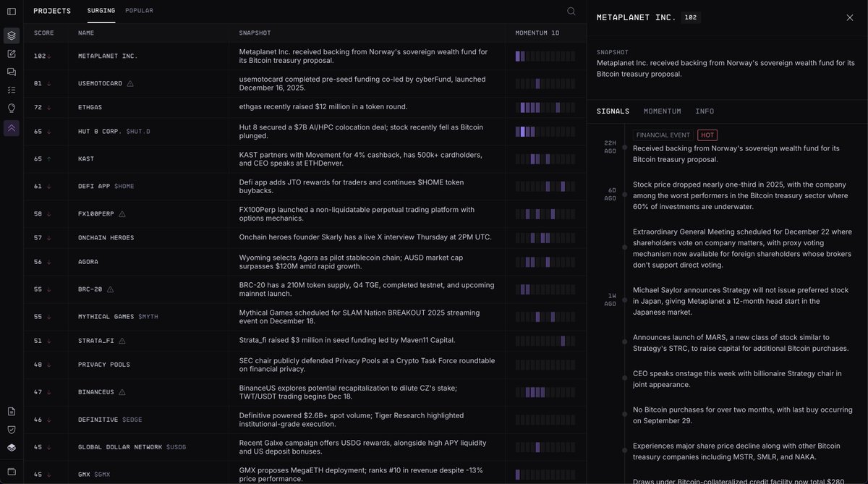Open the filled stack icon near sidebar bottom
This screenshot has width=868, height=484.
tap(12, 447)
